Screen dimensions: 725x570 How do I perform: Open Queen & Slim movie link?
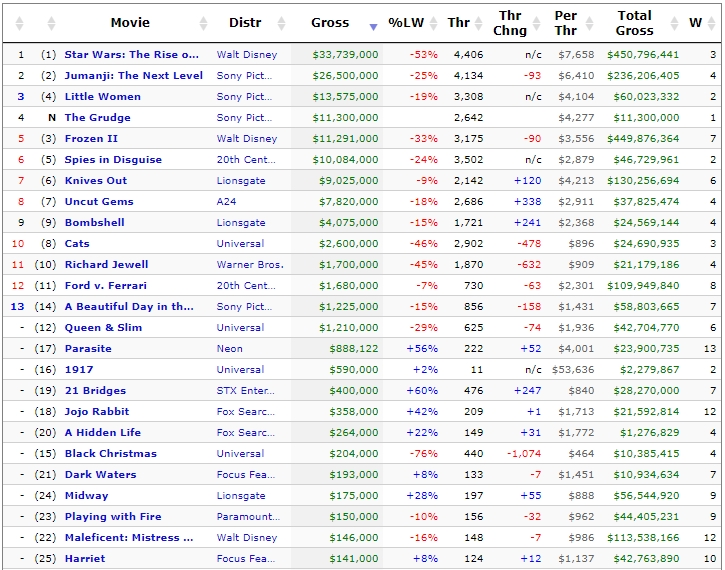point(103,328)
